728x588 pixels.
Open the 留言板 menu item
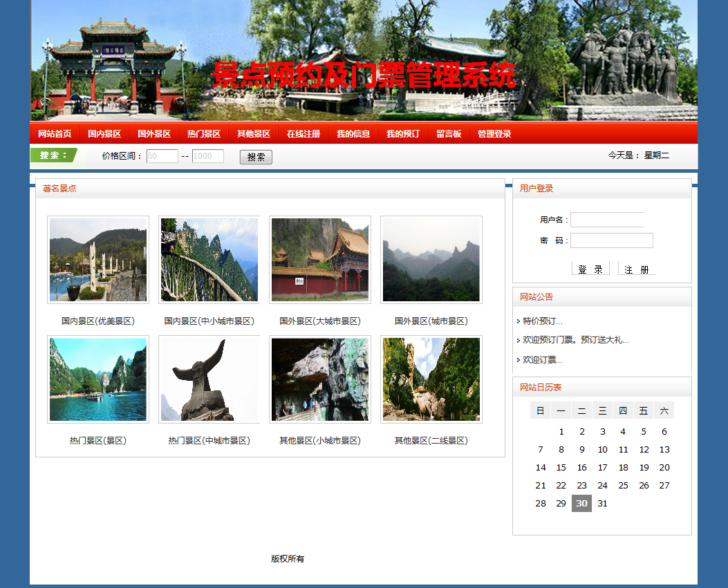pyautogui.click(x=449, y=133)
